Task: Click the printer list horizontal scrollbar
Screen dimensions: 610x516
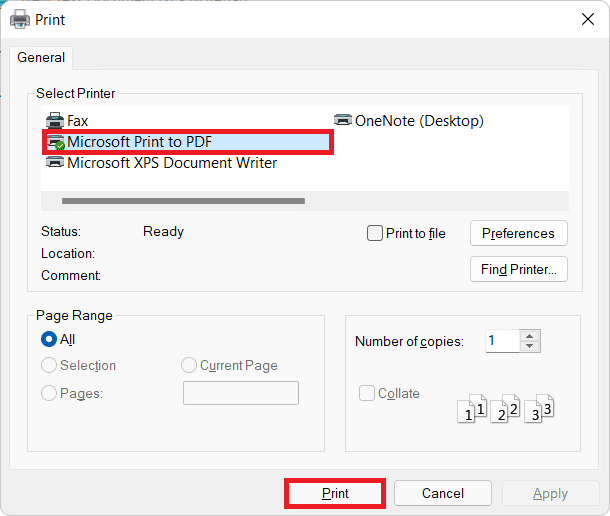Action: [183, 201]
